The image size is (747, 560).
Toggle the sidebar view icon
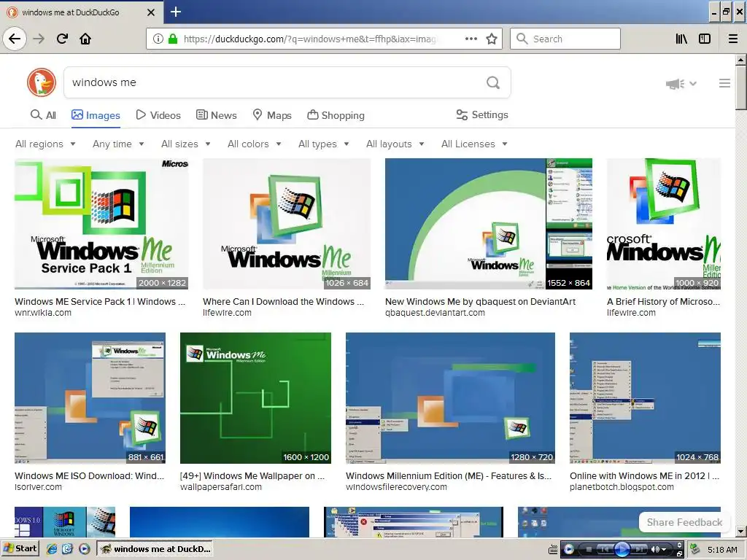click(x=705, y=39)
